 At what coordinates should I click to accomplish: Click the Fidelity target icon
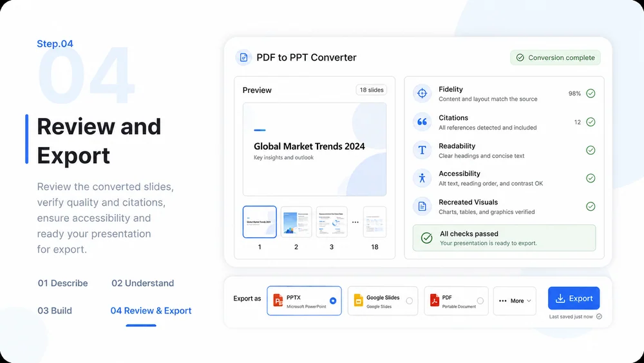(x=422, y=93)
